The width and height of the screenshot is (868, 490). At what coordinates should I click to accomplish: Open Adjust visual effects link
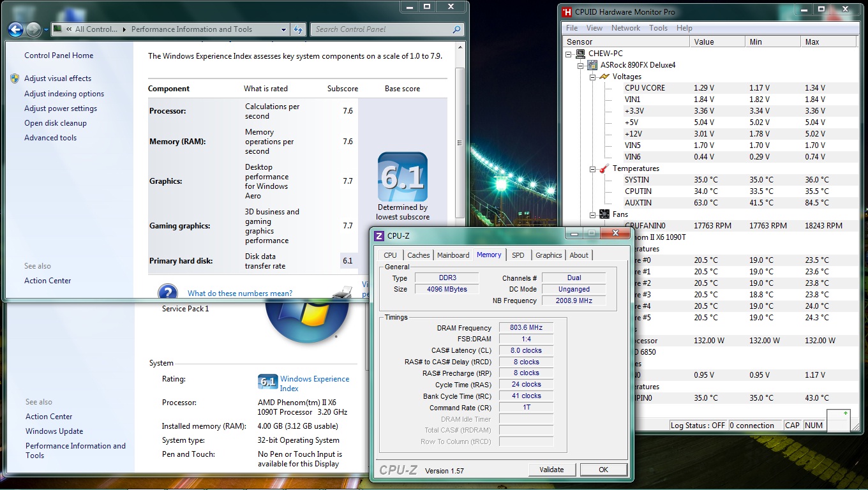click(57, 78)
